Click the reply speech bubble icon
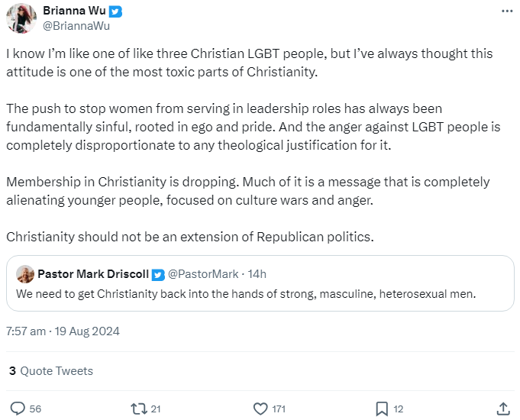The image size is (520, 420). (x=18, y=409)
